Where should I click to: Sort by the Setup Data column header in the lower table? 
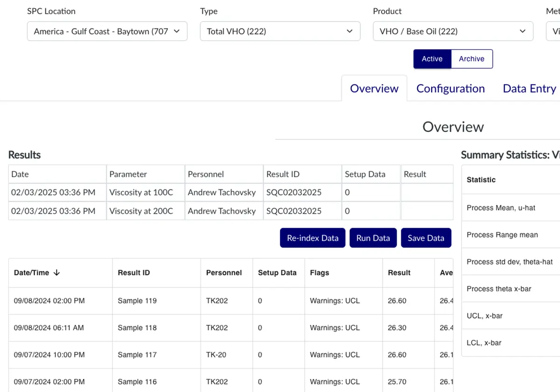[x=277, y=273]
